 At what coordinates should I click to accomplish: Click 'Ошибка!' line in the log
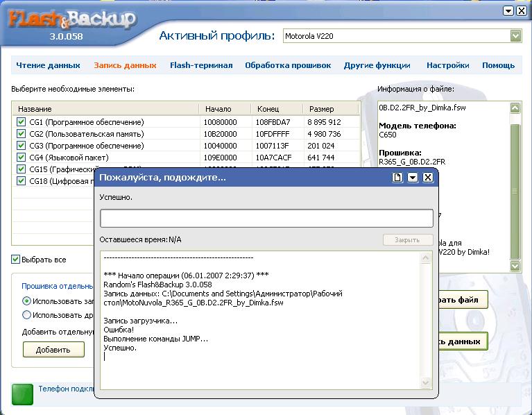tap(119, 330)
